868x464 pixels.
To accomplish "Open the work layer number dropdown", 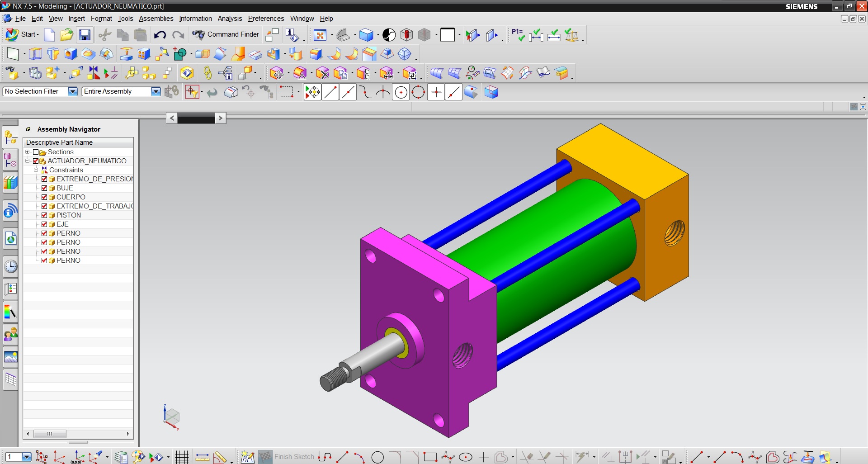I will coord(27,457).
